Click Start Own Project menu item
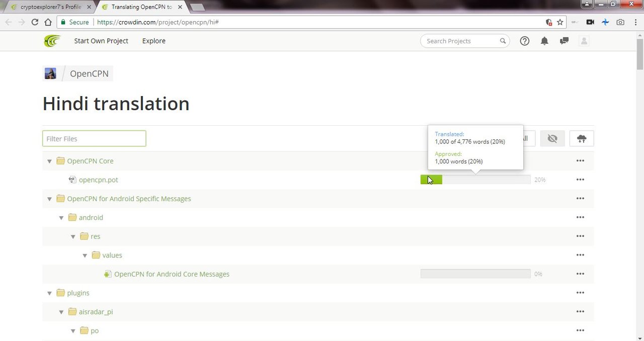 pyautogui.click(x=101, y=41)
